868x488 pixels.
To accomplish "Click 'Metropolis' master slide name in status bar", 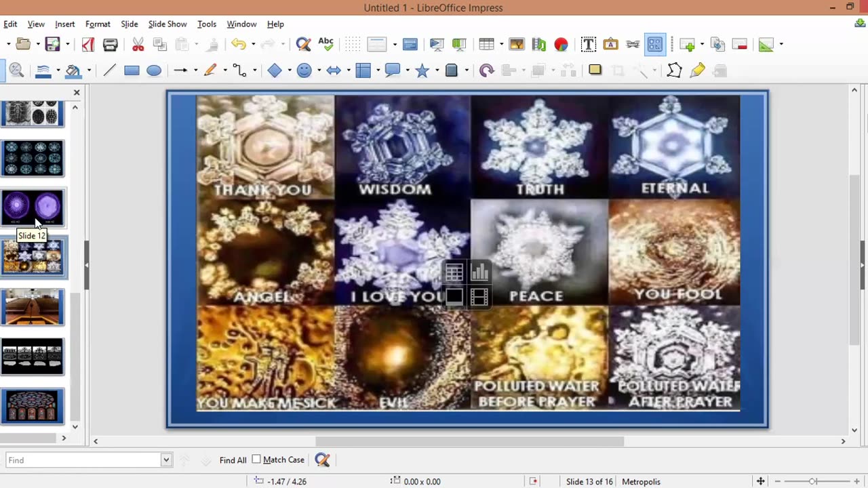I will click(x=641, y=481).
